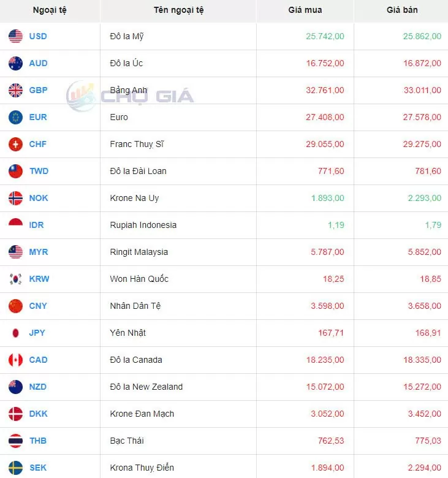448x478 pixels.
Task: Click the Norwegian flag icon
Action: (x=15, y=198)
